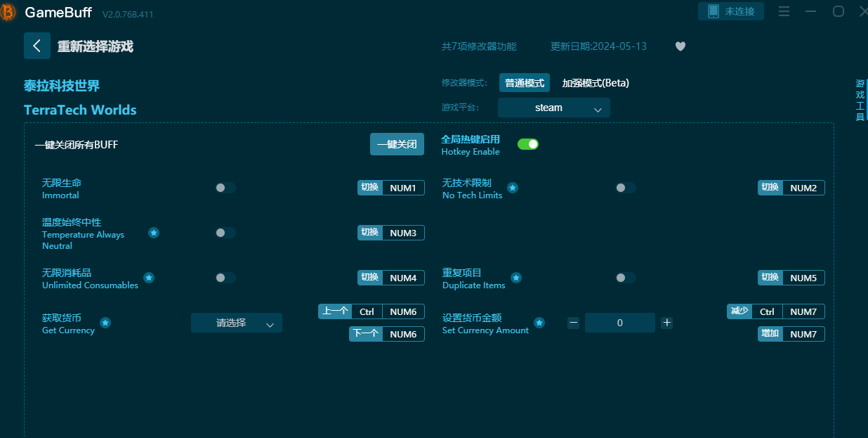Turn on the Duplicate Items toggle

pos(625,278)
